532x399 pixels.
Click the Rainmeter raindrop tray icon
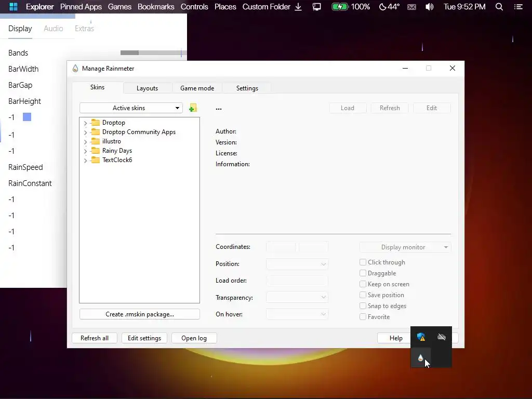(420, 357)
